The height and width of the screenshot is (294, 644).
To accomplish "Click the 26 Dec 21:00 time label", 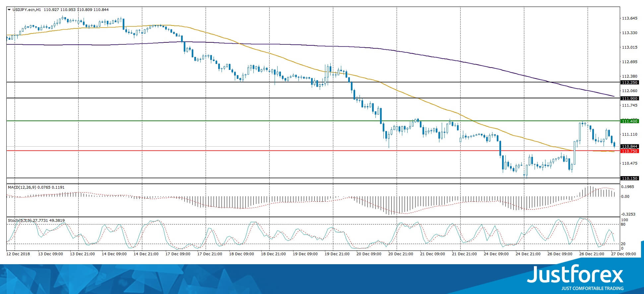I will [x=592, y=254].
